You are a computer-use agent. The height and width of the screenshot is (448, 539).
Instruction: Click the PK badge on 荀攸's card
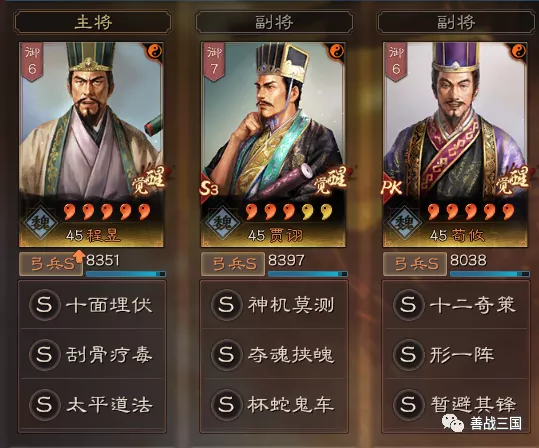coord(392,188)
